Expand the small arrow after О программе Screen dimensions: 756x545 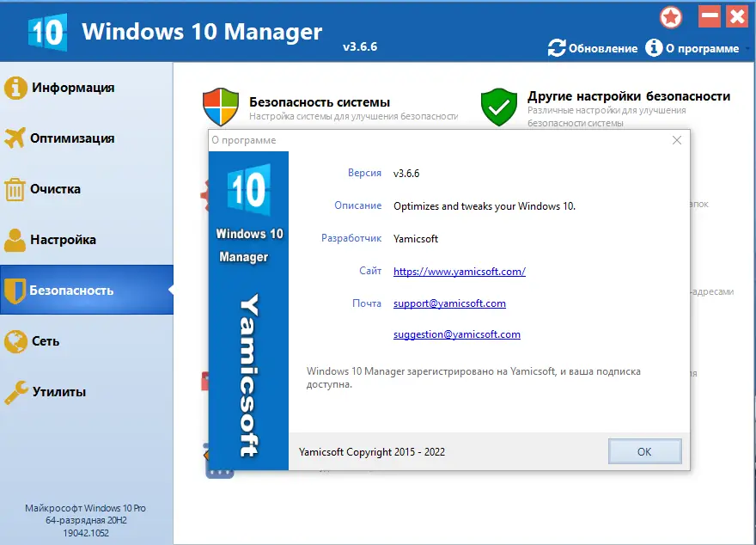747,48
